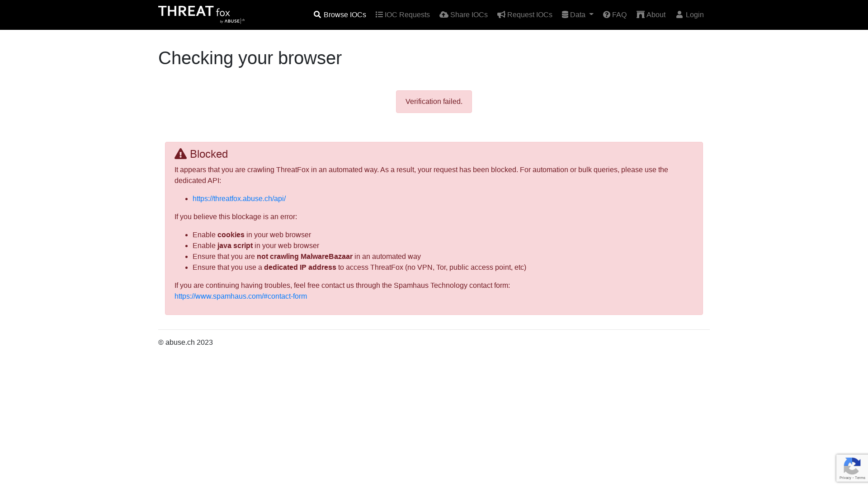Image resolution: width=868 pixels, height=488 pixels.
Task: Click the user icon beside Login
Action: click(679, 15)
